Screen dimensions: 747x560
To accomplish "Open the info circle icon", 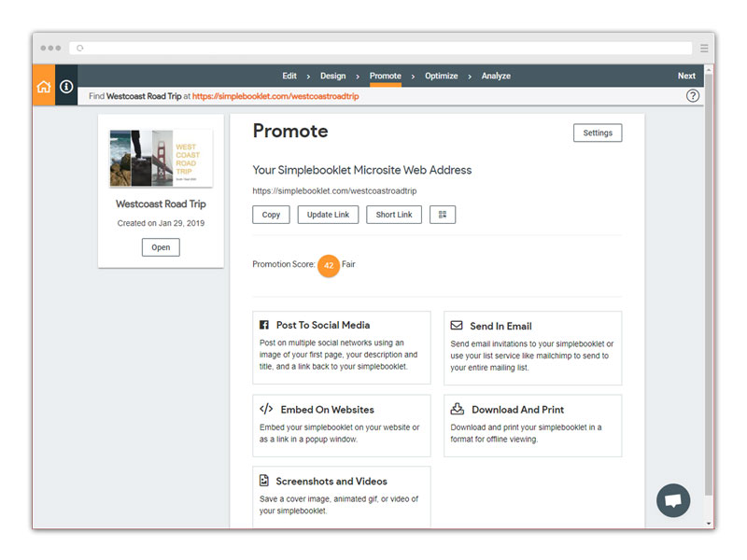I will coord(66,86).
